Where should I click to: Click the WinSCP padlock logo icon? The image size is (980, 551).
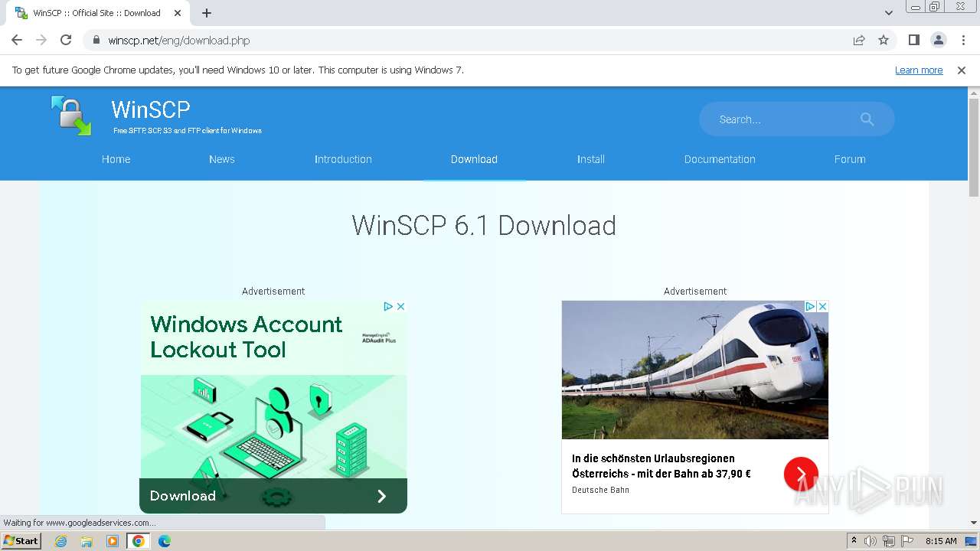click(x=71, y=116)
